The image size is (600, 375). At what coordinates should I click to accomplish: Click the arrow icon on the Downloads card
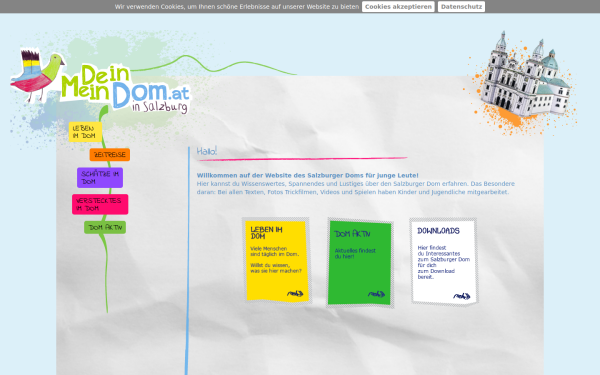pos(461,296)
